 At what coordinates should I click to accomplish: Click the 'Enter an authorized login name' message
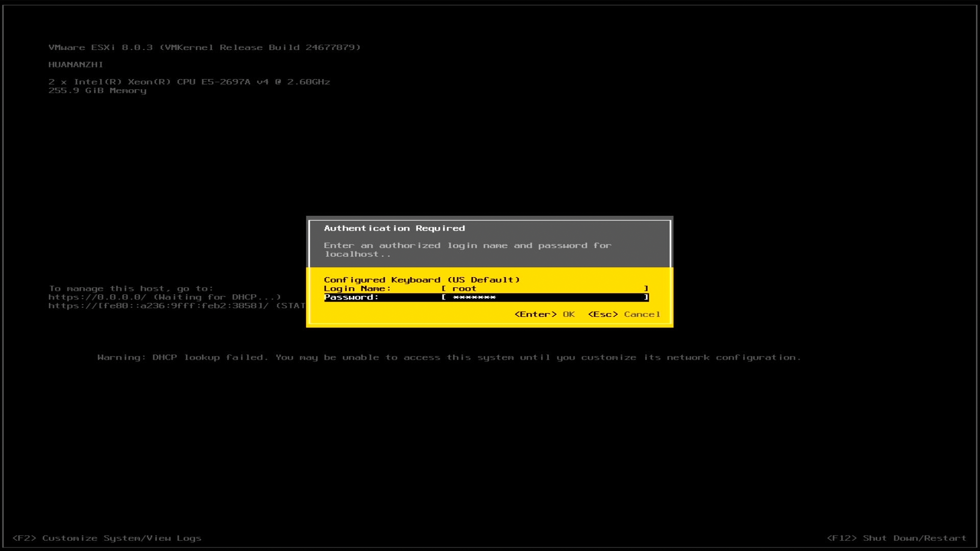[468, 250]
